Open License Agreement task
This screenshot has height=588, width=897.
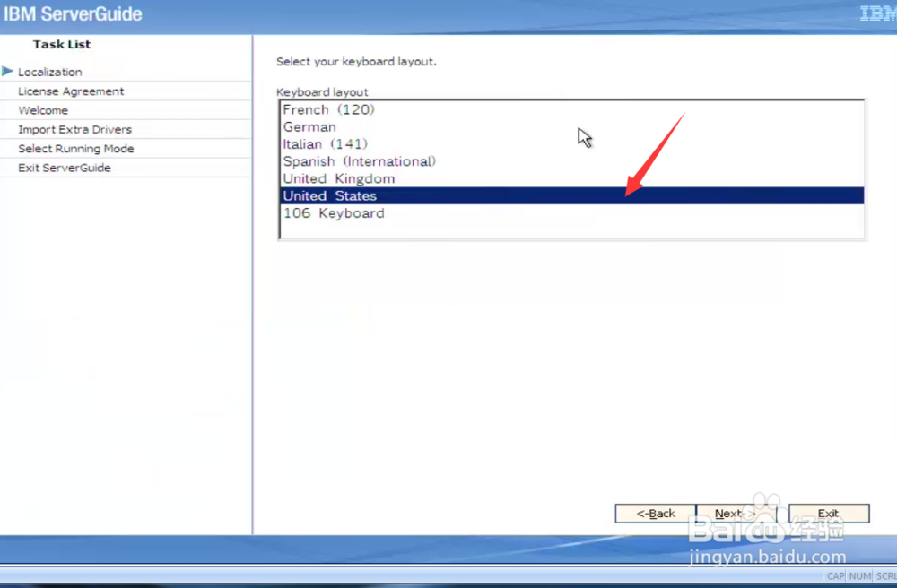(71, 91)
